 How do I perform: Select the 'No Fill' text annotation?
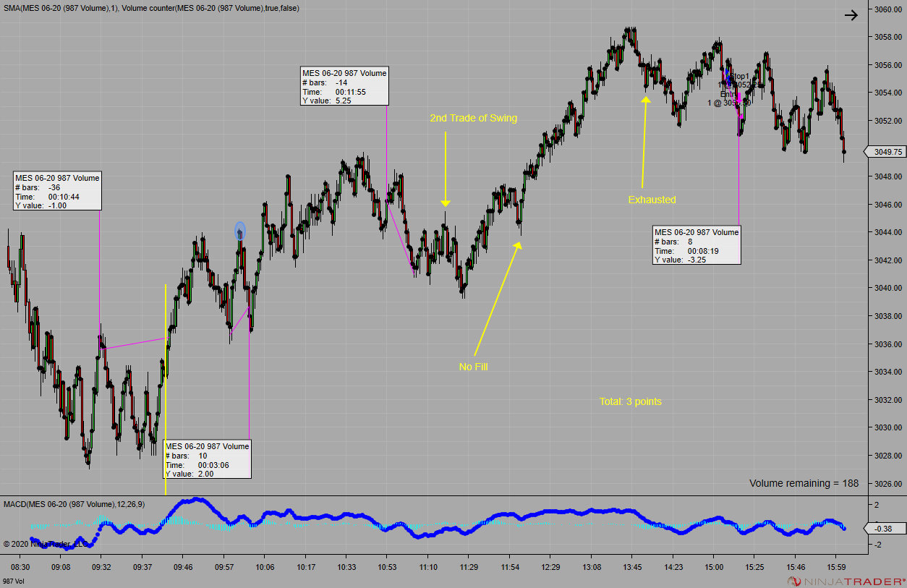tap(473, 367)
